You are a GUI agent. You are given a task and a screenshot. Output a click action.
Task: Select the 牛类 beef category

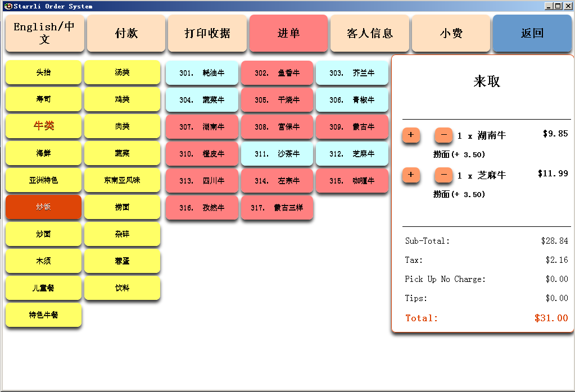click(x=44, y=126)
